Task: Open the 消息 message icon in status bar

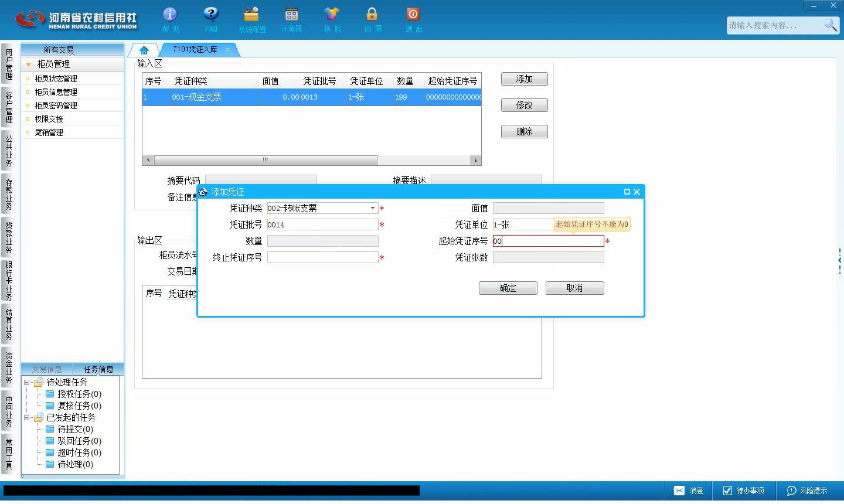Action: pos(688,491)
